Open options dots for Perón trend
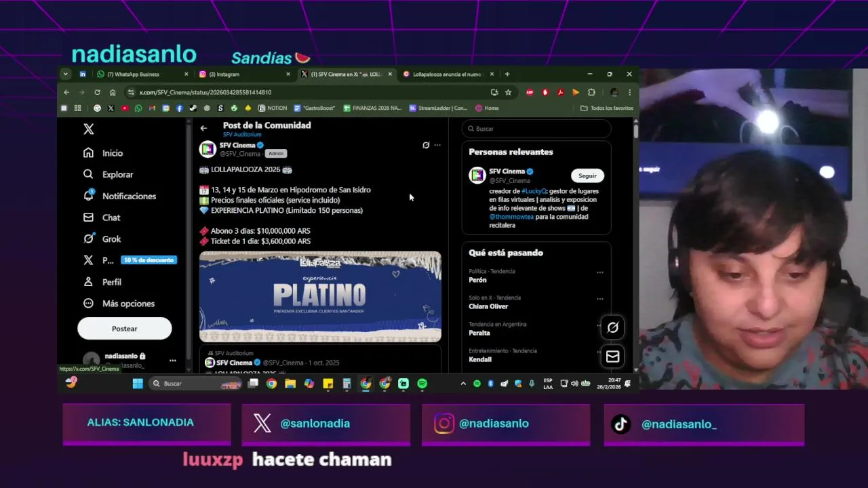The height and width of the screenshot is (488, 868). pyautogui.click(x=600, y=272)
